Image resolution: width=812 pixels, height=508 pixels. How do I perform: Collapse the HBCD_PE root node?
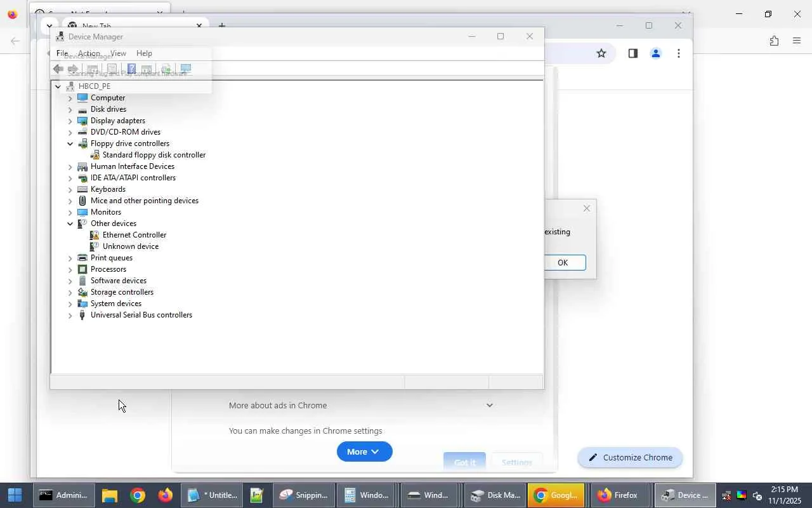tap(58, 86)
